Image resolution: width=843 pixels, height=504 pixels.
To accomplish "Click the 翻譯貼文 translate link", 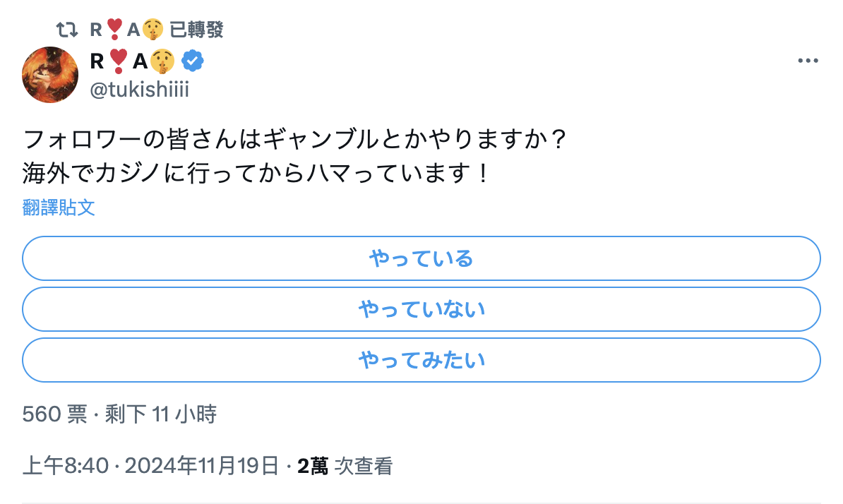I will [59, 208].
